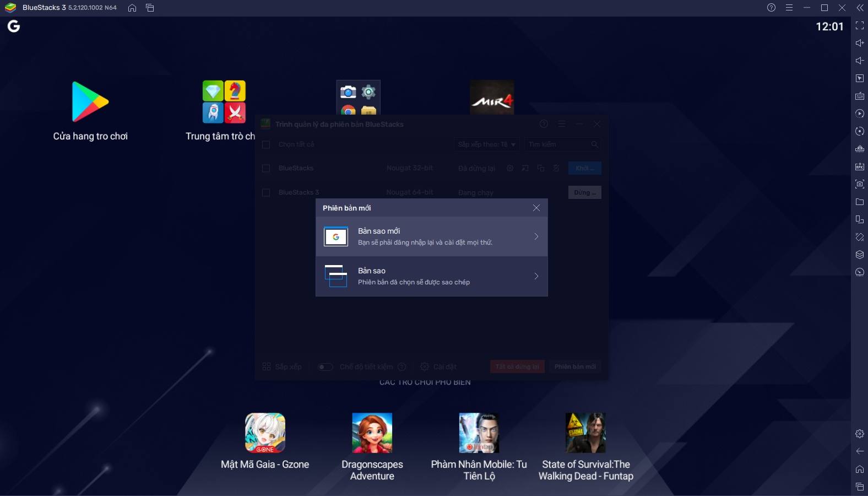Increase volume using sidebar speaker-plus icon
The height and width of the screenshot is (496, 868).
[x=859, y=43]
